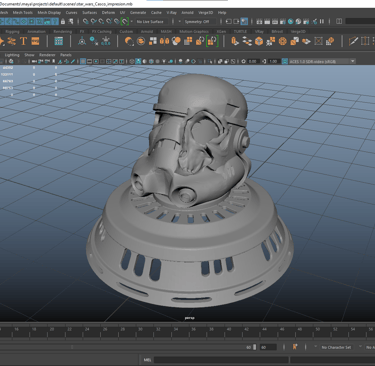This screenshot has width=375, height=366.
Task: Click frame 30 on the time slider
Action: pos(140,329)
